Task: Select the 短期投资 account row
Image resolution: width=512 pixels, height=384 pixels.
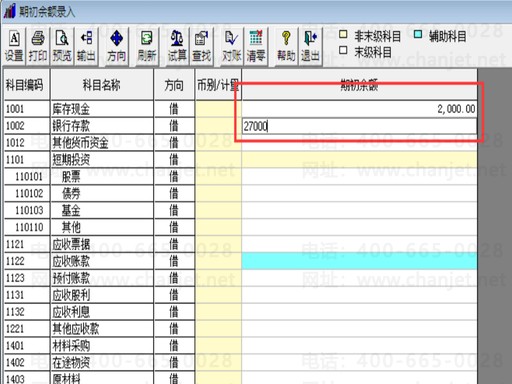Action: (x=240, y=160)
